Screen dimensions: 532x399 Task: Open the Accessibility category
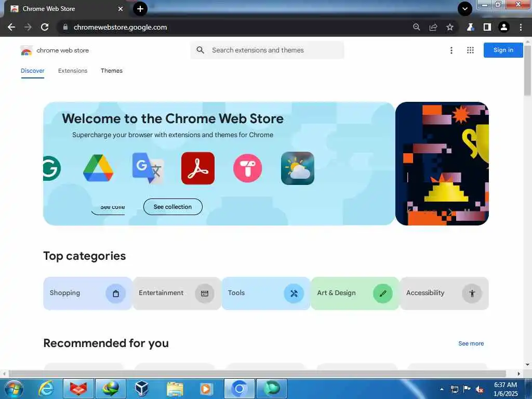445,293
